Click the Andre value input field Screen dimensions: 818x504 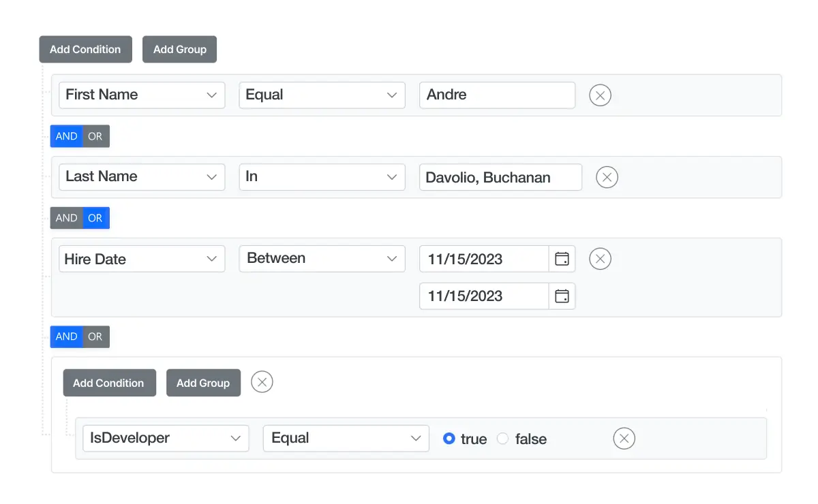(497, 95)
